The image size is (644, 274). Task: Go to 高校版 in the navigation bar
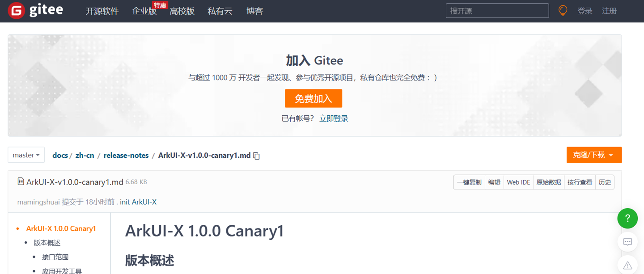click(x=182, y=11)
